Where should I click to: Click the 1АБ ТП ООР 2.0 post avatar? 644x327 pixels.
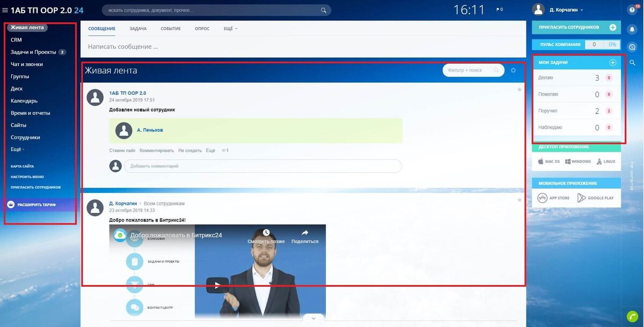96,97
